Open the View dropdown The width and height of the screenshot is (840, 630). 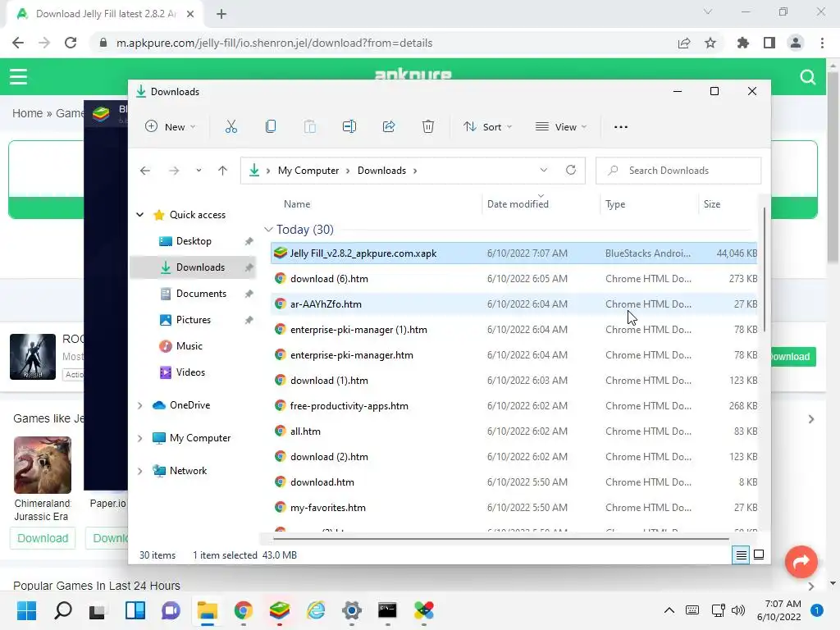(561, 127)
